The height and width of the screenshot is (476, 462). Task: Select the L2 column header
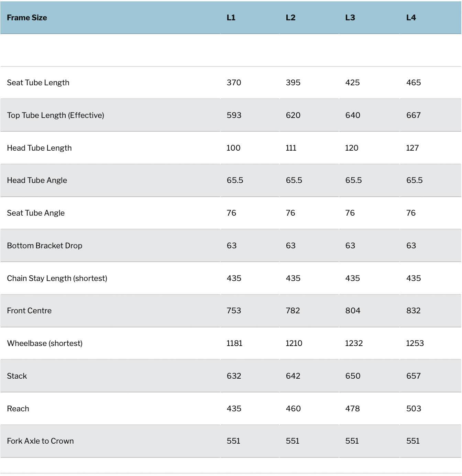(x=290, y=18)
